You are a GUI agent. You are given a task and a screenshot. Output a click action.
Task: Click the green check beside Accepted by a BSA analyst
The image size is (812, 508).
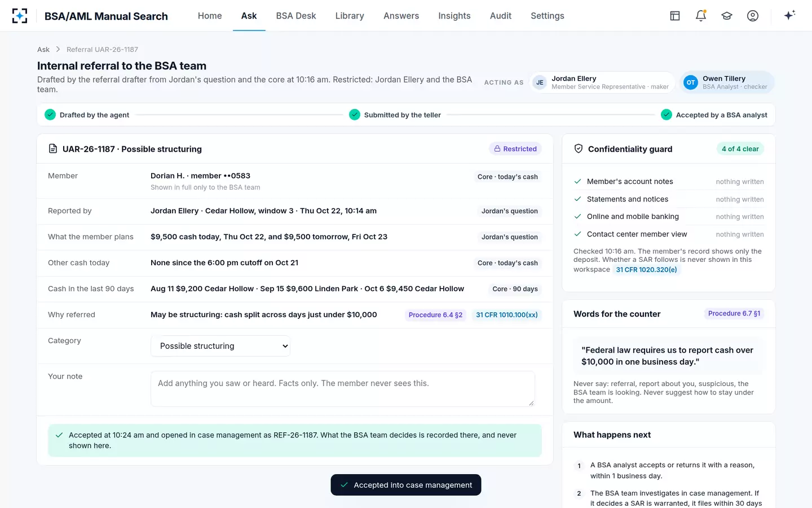(x=667, y=115)
